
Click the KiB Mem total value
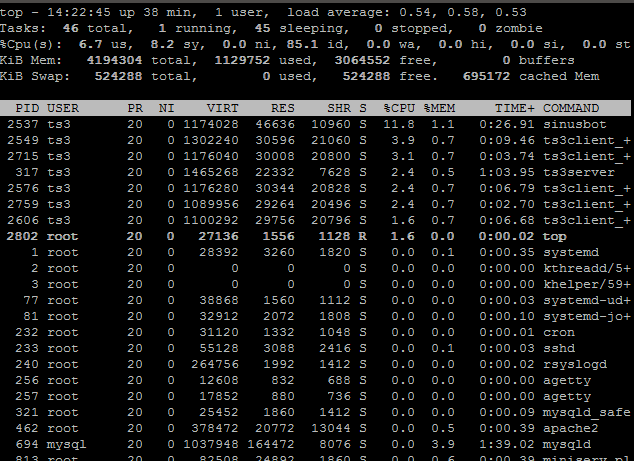click(114, 60)
